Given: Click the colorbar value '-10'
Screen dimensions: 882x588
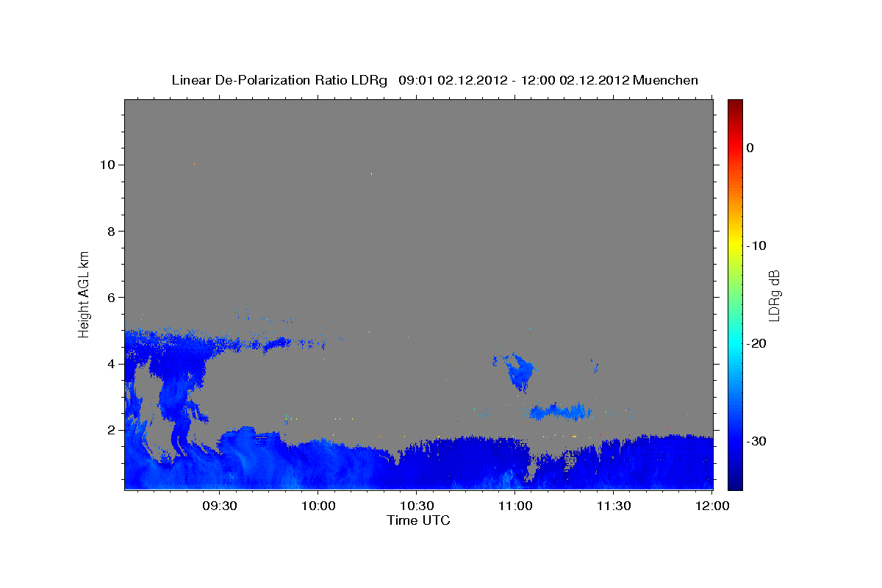Looking at the screenshot, I should 757,245.
